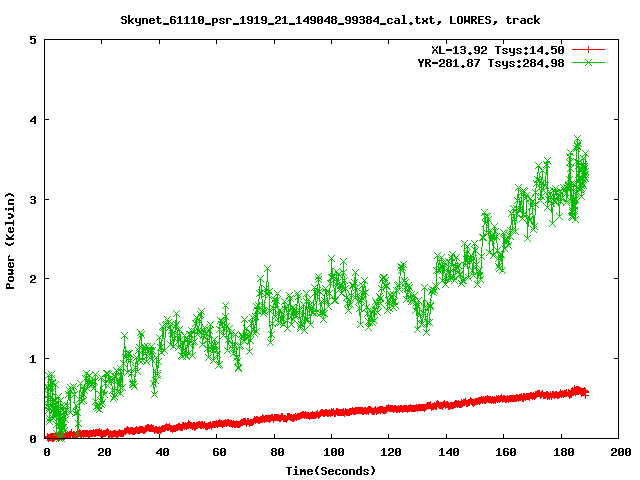Click the right end of red XL curve

[586, 392]
